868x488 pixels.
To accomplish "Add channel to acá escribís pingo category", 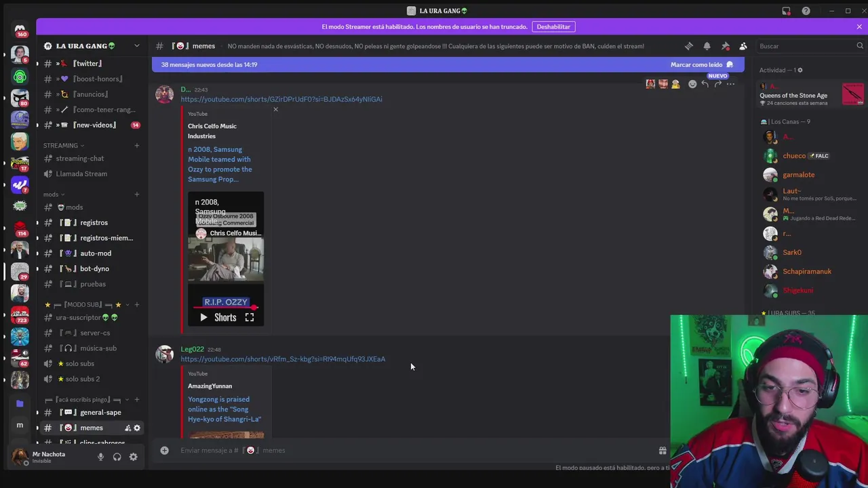I will (x=136, y=399).
